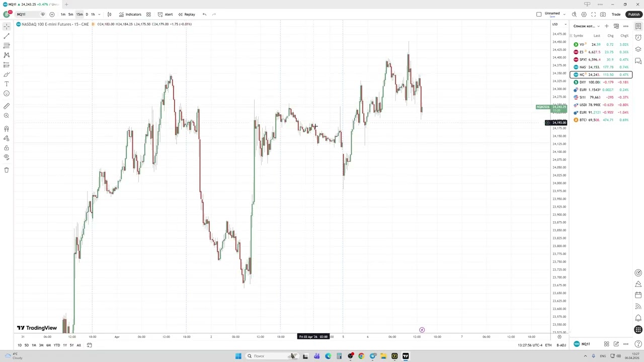Open watchlist more options menu
The height and width of the screenshot is (362, 644).
coord(626,26)
